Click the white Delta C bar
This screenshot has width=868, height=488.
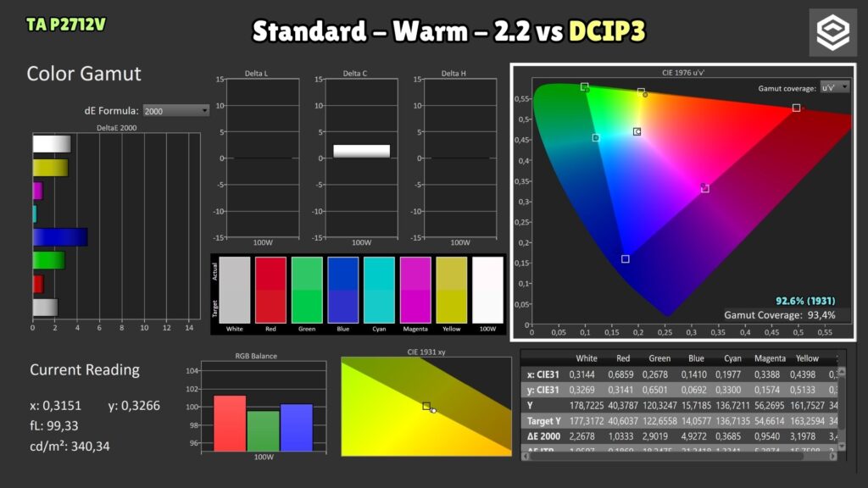pyautogui.click(x=361, y=151)
